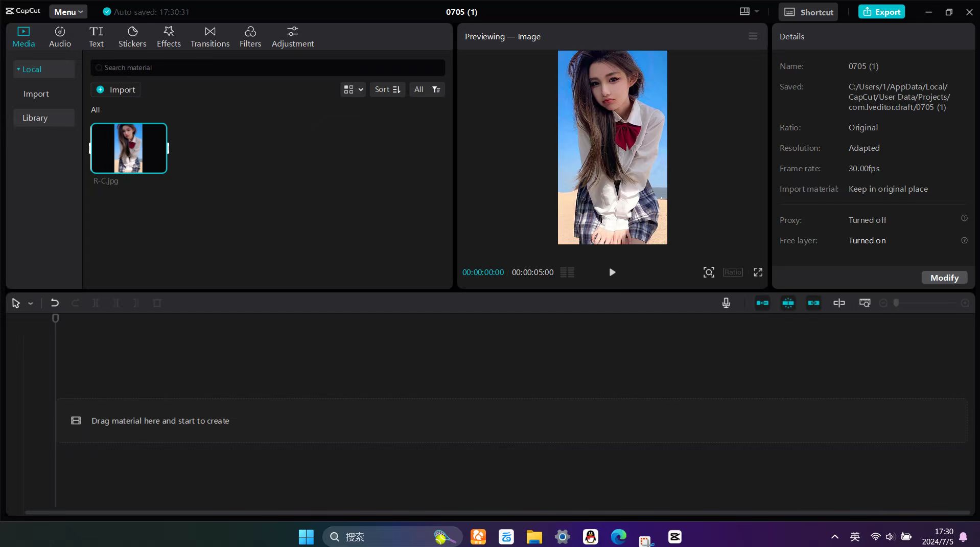This screenshot has height=547, width=980.
Task: Toggle auto snapping in the timeline
Action: 788,303
